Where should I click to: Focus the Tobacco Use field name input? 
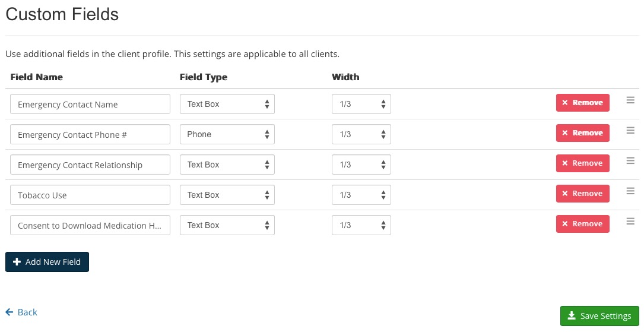click(90, 195)
